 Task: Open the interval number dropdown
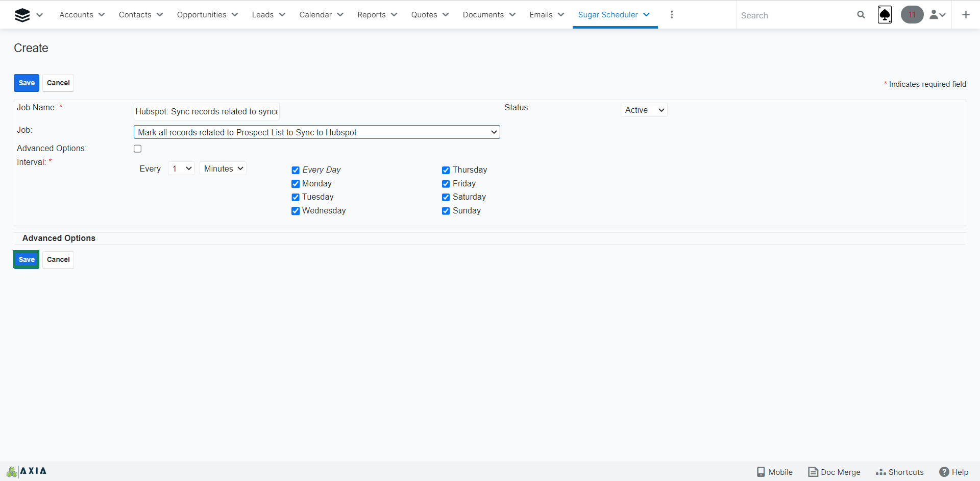click(181, 169)
